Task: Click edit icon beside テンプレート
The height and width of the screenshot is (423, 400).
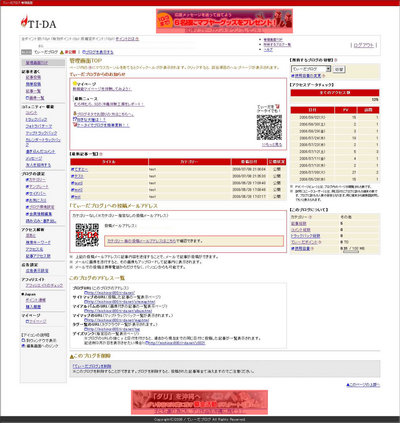Action: [x=27, y=187]
